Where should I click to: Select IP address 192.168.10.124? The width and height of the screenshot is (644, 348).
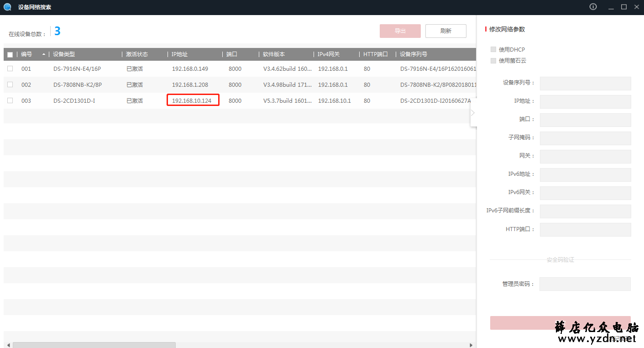(x=192, y=100)
